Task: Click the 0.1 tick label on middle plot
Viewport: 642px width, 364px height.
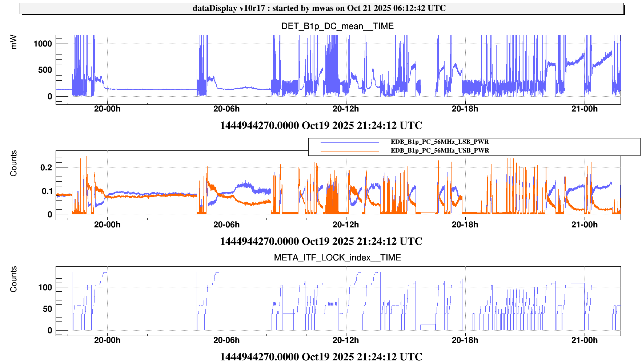Action: pos(46,191)
